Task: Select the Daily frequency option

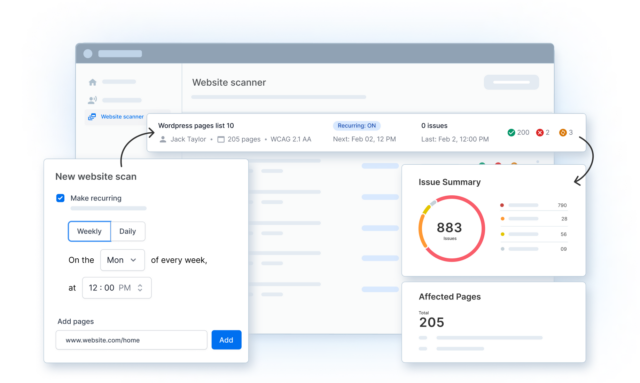Action: click(128, 231)
